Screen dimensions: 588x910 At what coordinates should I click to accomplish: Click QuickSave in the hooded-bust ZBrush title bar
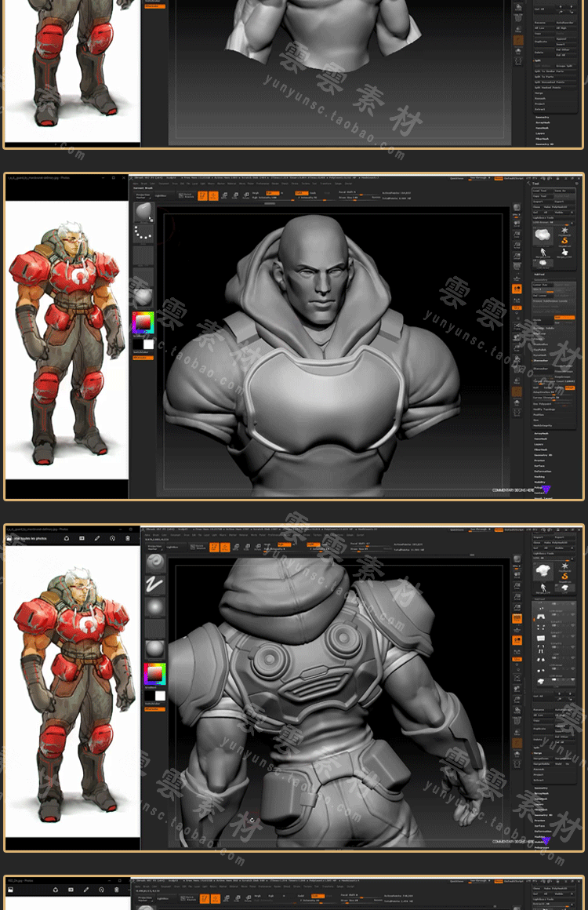tap(458, 178)
